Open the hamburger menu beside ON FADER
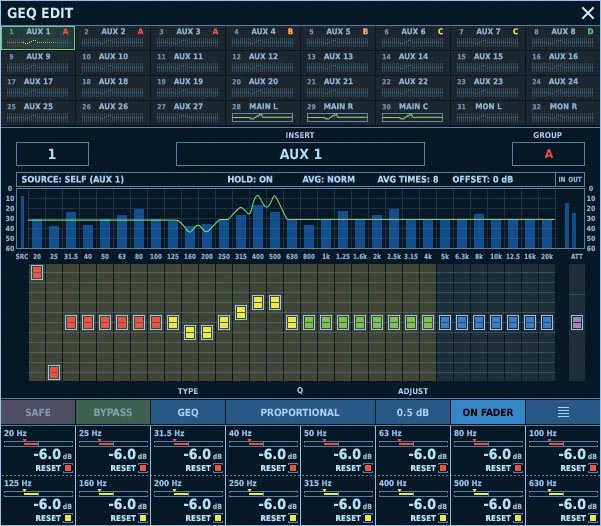This screenshot has width=601, height=526. 563,412
